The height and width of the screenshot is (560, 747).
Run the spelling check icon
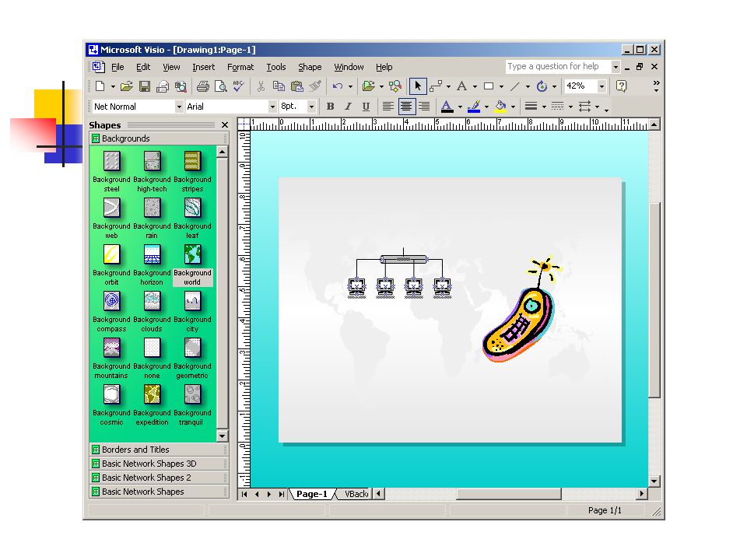click(239, 86)
